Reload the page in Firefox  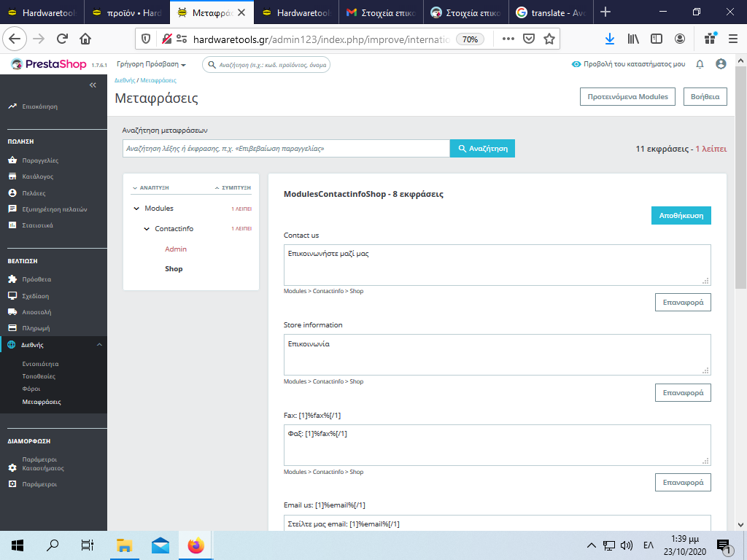(x=62, y=39)
